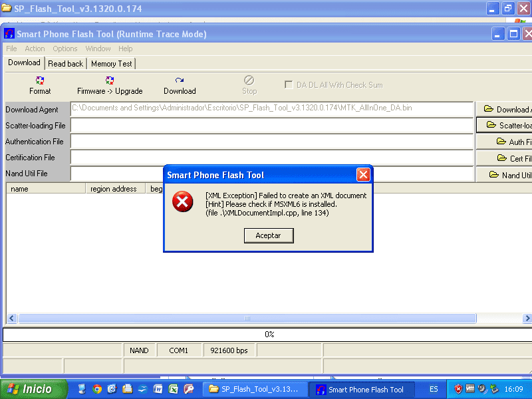Open the File menu

pyautogui.click(x=11, y=49)
